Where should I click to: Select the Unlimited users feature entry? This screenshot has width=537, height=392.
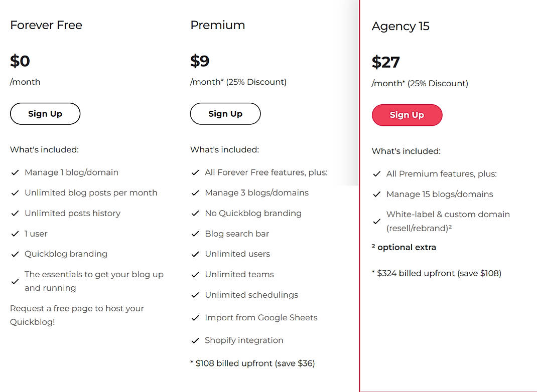tap(237, 254)
